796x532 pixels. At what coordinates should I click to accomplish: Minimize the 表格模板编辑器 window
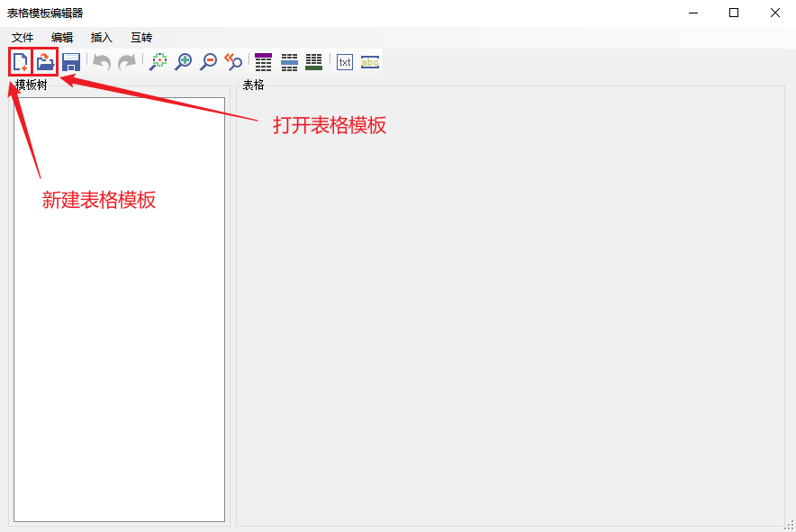pyautogui.click(x=693, y=13)
